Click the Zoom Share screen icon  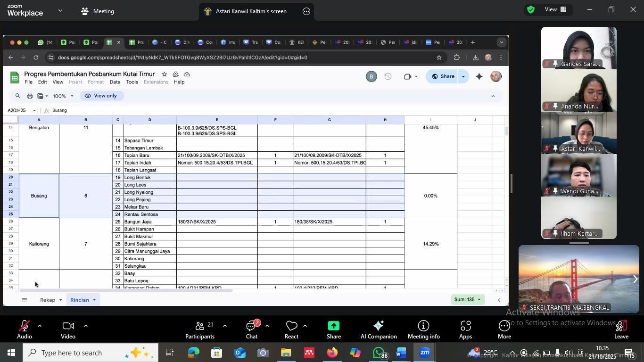click(x=333, y=329)
